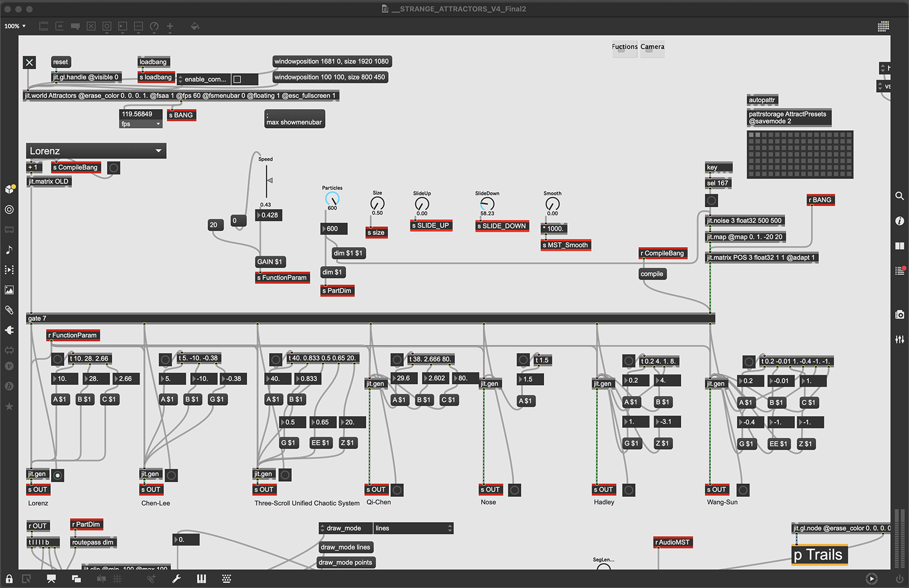Viewport: 909px width, 588px height.
Task: Open the 100% zoom dropdown
Action: click(15, 26)
